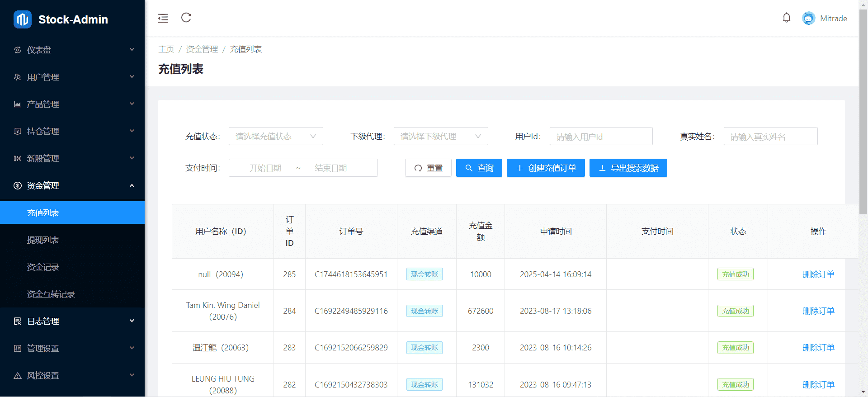Click the 开始日期 date field
Screen dimensions: 868x397
pyautogui.click(x=265, y=168)
